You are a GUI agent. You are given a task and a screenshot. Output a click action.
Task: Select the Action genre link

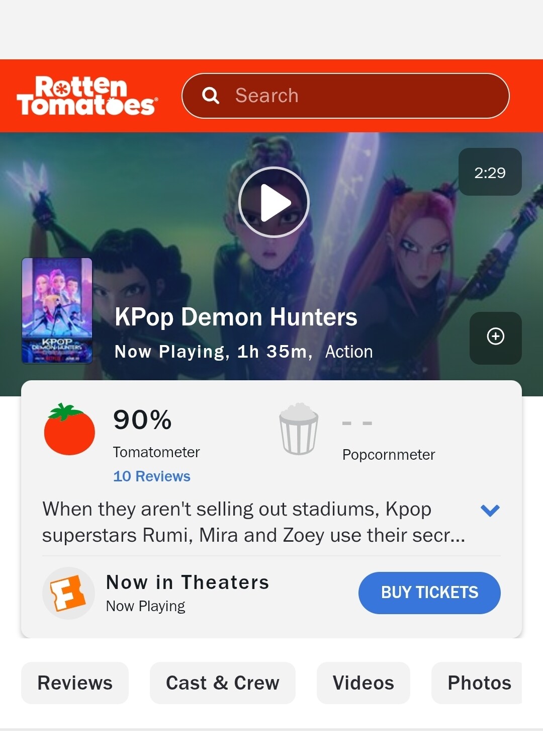tap(349, 352)
